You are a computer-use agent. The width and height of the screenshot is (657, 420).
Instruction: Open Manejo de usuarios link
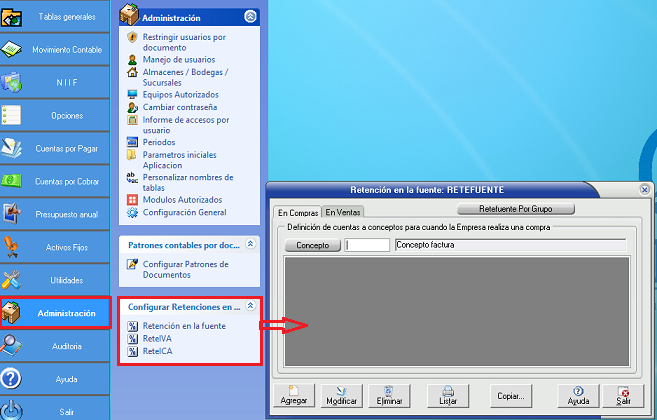(x=178, y=59)
